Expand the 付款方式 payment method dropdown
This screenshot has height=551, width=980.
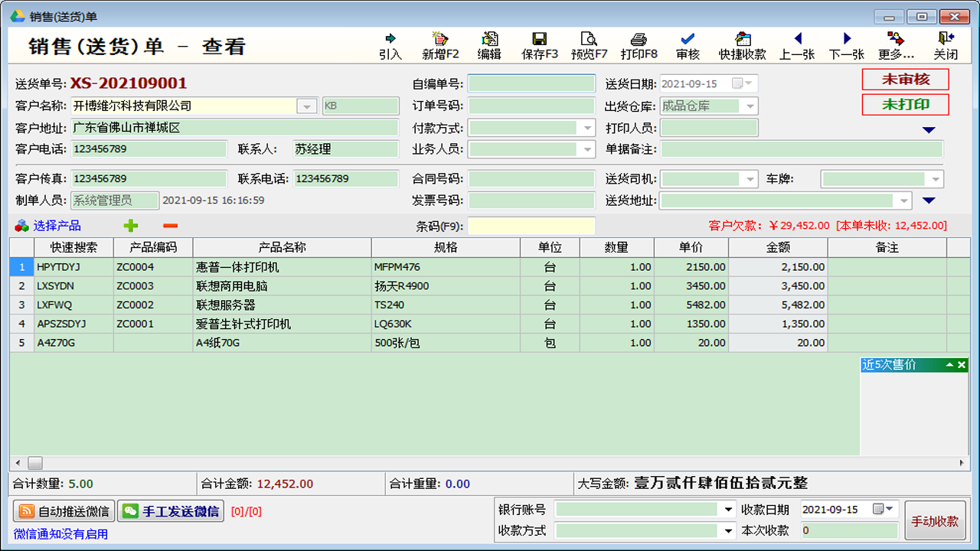(586, 128)
